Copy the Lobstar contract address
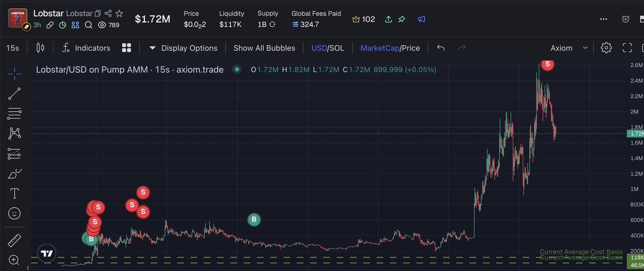The width and height of the screenshot is (644, 271). (x=98, y=13)
